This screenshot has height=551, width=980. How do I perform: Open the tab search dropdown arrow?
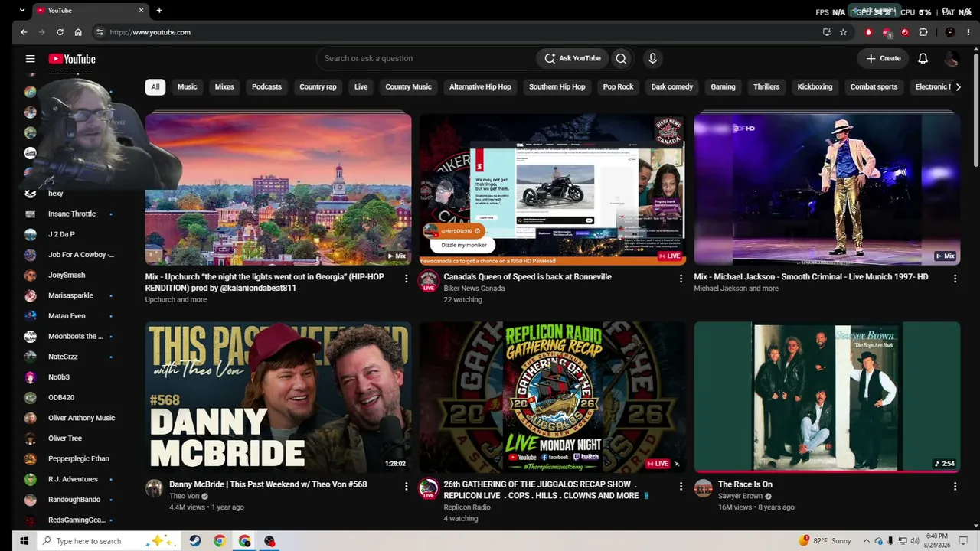(x=21, y=11)
